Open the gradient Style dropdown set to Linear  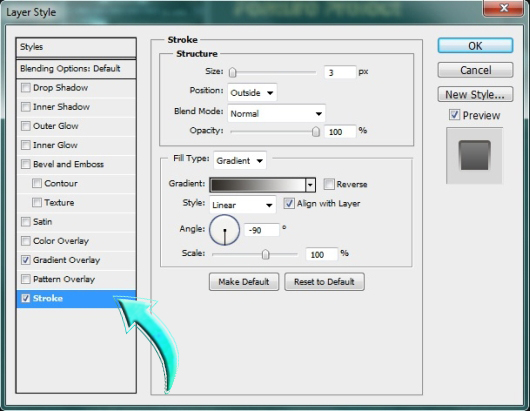(243, 205)
